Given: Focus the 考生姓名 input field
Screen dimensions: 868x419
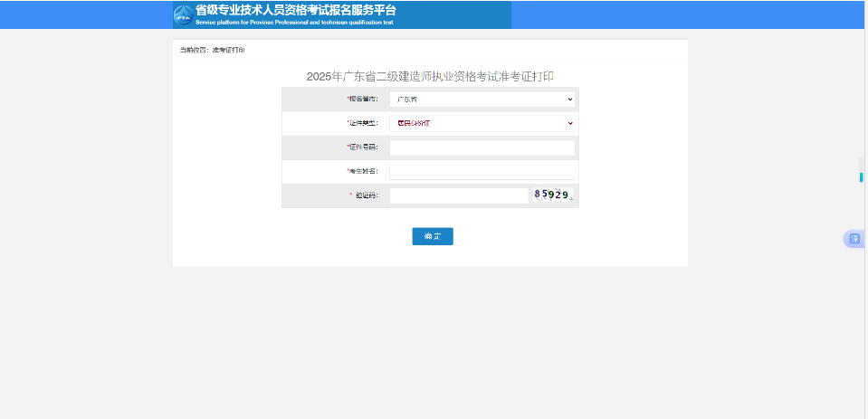Looking at the screenshot, I should 482,172.
